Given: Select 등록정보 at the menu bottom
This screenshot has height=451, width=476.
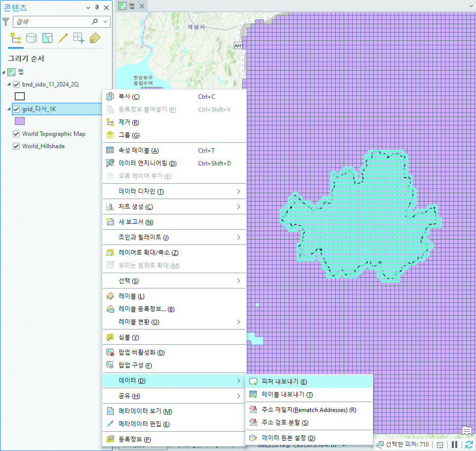Looking at the screenshot, I should (x=134, y=439).
